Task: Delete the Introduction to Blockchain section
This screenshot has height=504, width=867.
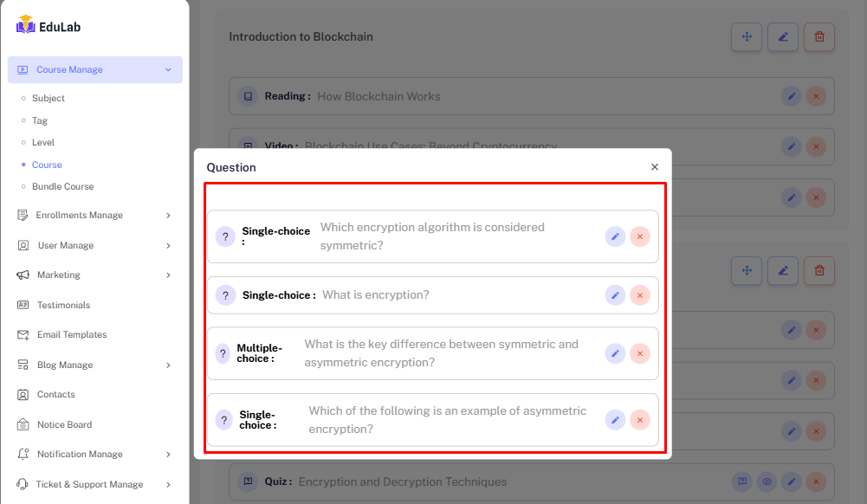Action: (819, 37)
